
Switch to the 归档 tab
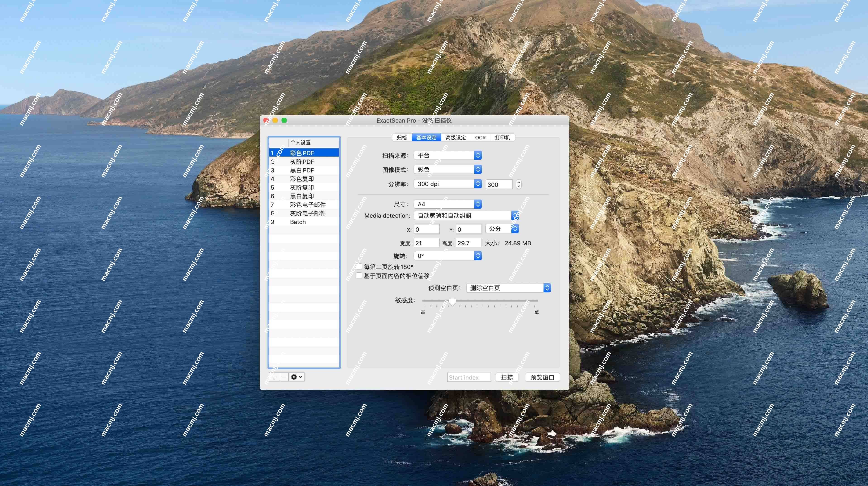[x=402, y=138]
